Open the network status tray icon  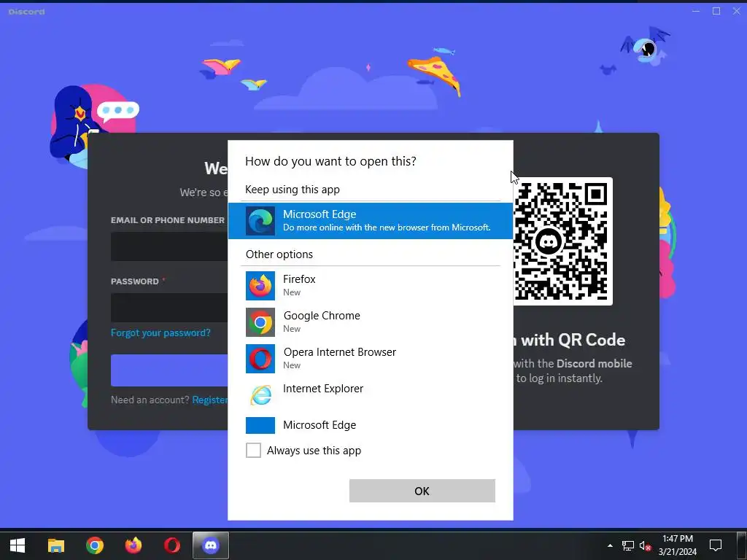click(x=628, y=545)
